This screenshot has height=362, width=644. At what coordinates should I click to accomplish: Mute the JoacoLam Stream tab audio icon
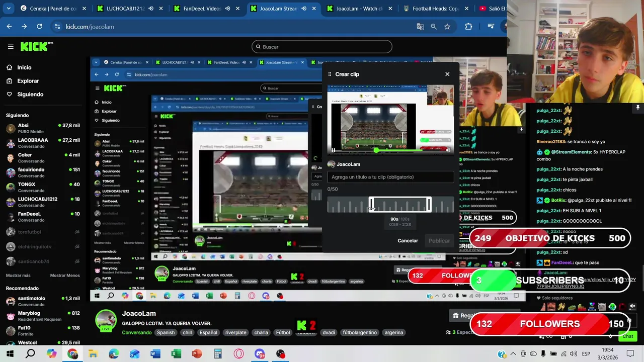(x=304, y=9)
